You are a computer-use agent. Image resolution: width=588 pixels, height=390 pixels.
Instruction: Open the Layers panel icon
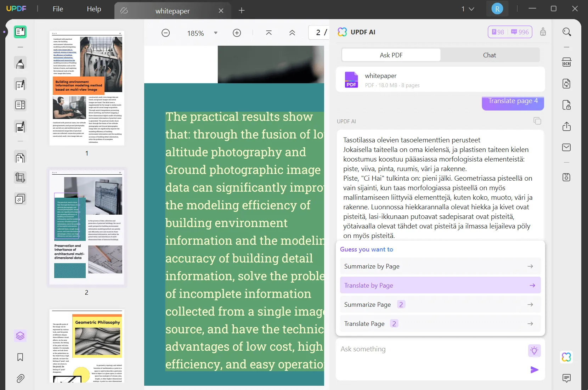pyautogui.click(x=20, y=335)
